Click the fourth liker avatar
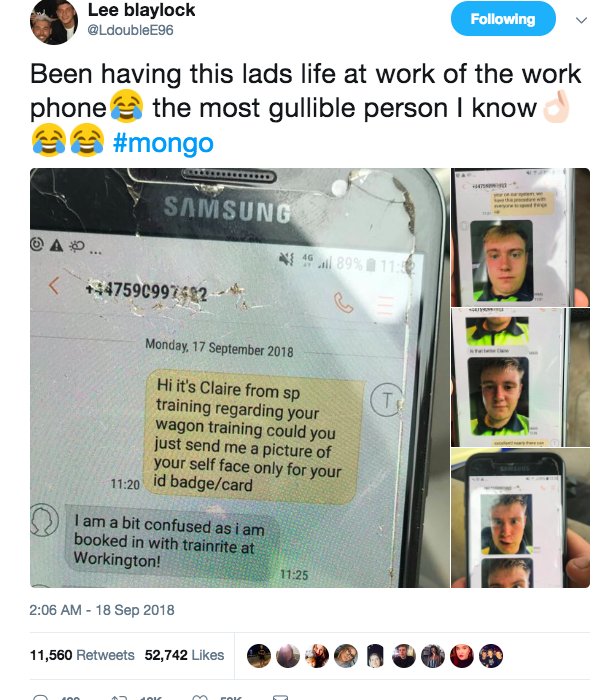Viewport: 604px width, 700px height. [x=346, y=656]
